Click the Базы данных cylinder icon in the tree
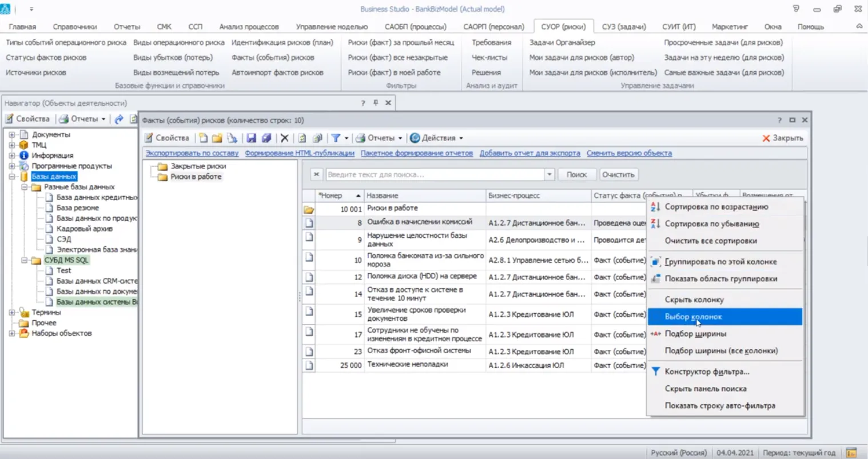 point(23,177)
